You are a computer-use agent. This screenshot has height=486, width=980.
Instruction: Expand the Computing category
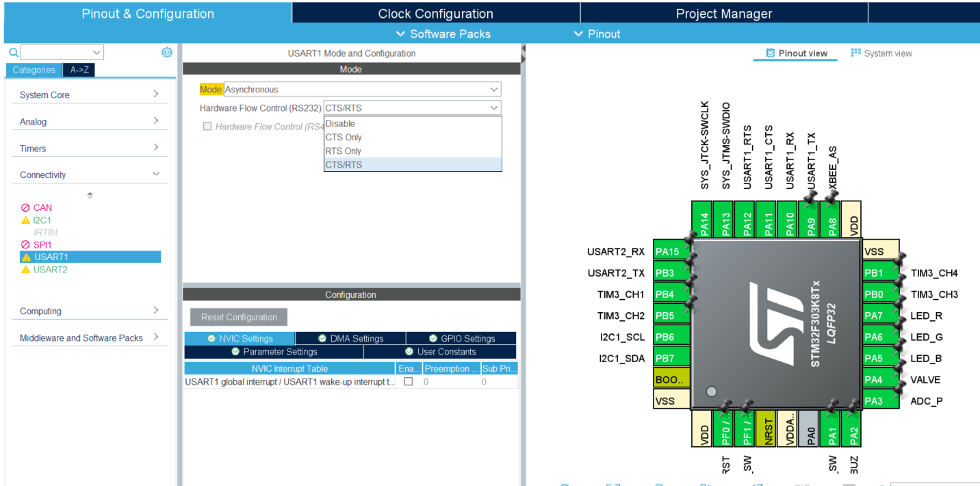[x=90, y=311]
